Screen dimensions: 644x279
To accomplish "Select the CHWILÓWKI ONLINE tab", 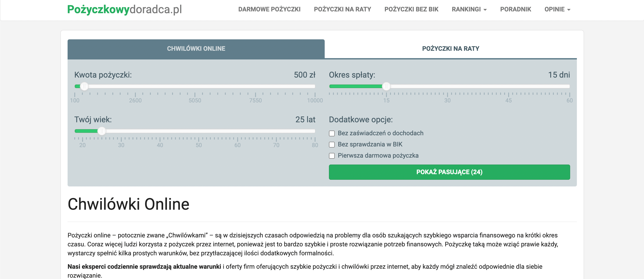I will coord(196,49).
